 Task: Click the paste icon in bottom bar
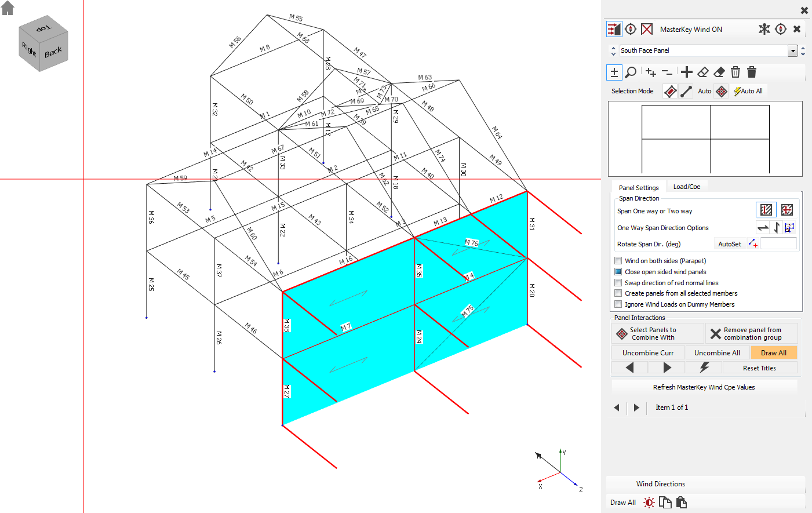(x=682, y=503)
